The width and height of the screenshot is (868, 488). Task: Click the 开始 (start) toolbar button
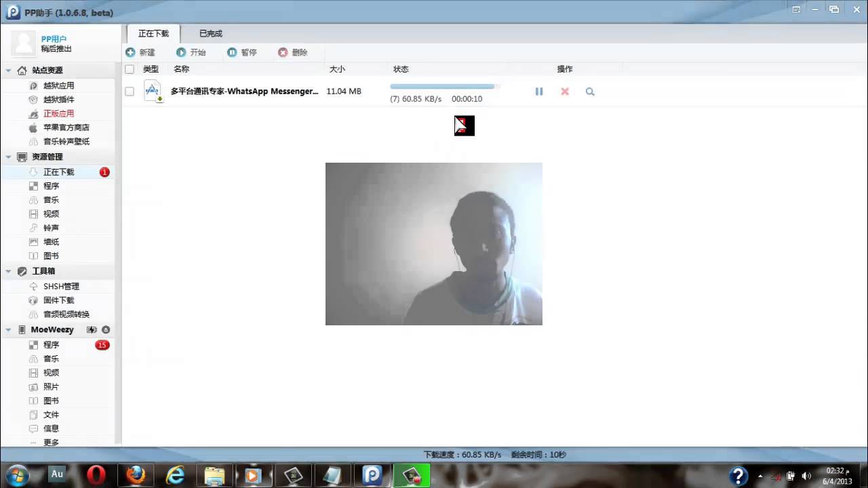pos(191,52)
